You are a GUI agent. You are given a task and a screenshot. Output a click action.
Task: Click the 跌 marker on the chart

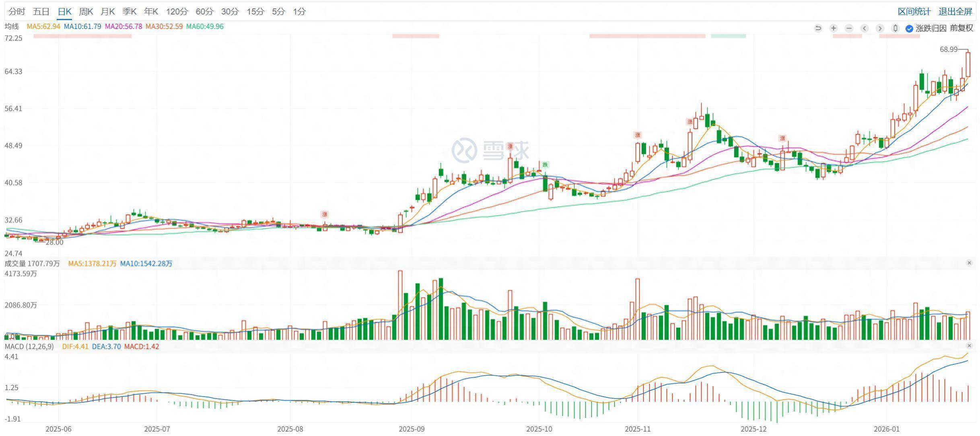tap(545, 165)
